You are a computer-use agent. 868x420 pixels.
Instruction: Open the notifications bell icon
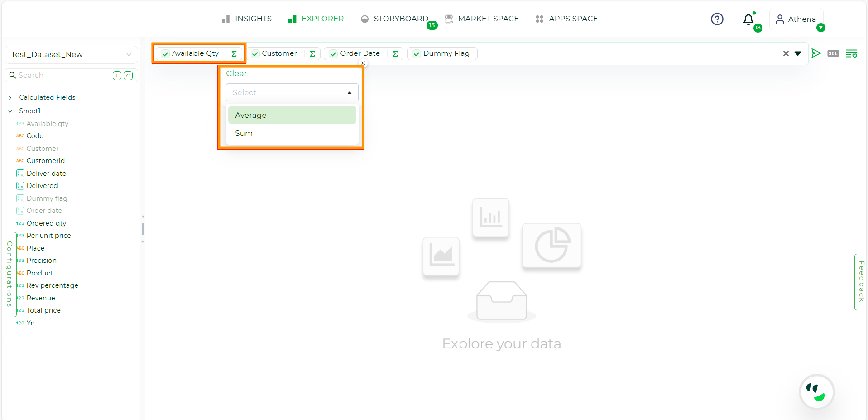(x=748, y=19)
